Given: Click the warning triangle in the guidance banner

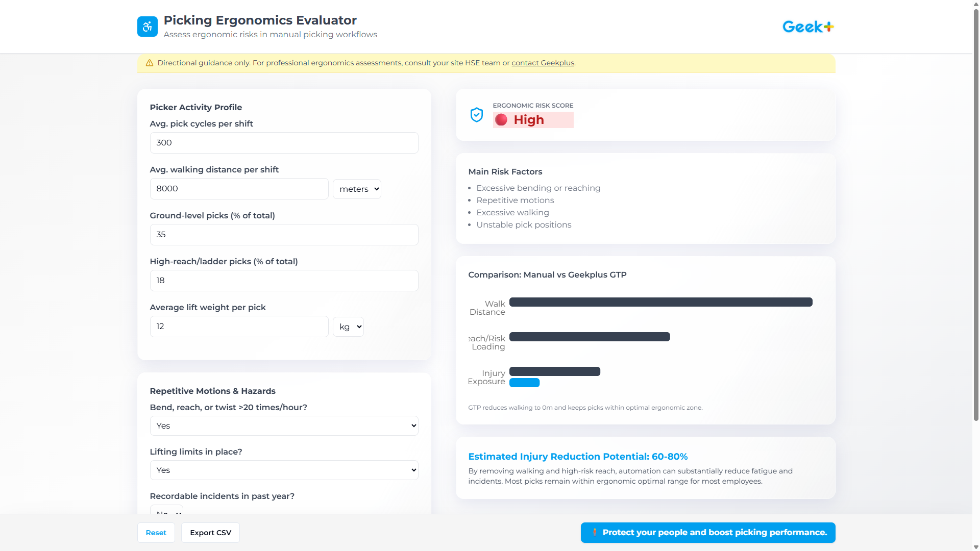Looking at the screenshot, I should point(149,63).
